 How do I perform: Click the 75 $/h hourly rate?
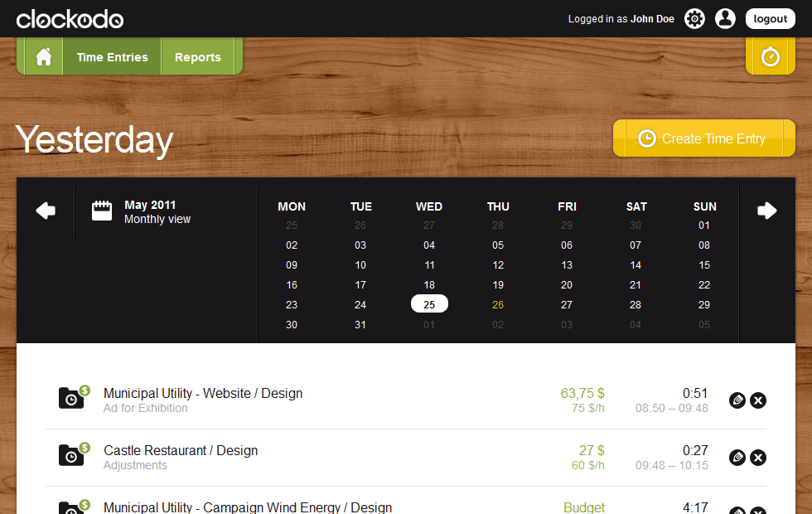click(x=587, y=408)
